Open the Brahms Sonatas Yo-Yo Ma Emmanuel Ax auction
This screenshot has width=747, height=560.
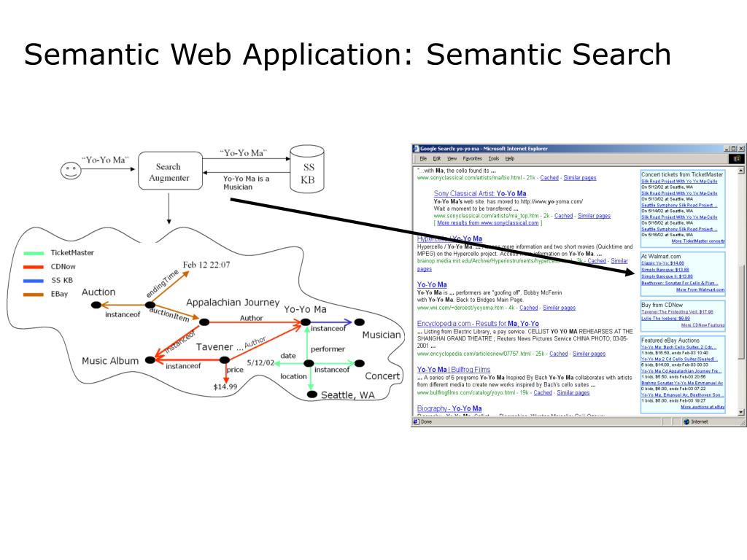point(682,383)
